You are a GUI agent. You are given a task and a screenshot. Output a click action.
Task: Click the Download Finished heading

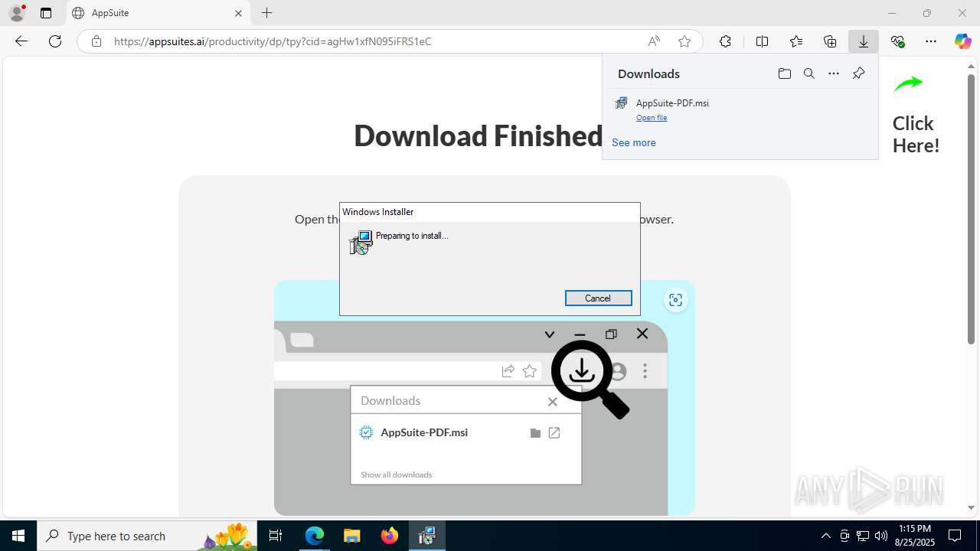click(479, 135)
